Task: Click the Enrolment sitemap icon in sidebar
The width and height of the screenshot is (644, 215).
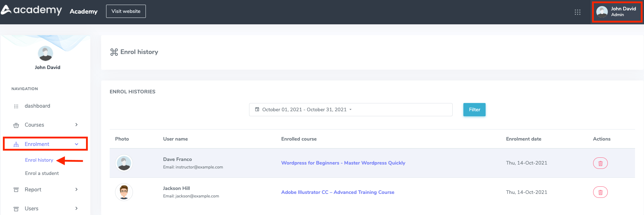Action: coord(16,145)
